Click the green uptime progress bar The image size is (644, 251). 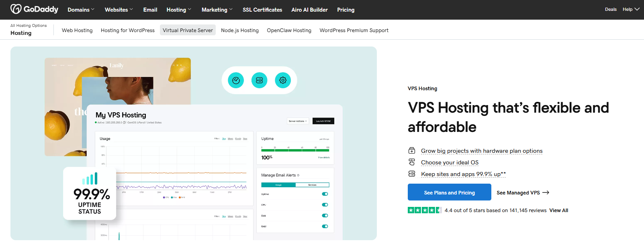(x=295, y=150)
